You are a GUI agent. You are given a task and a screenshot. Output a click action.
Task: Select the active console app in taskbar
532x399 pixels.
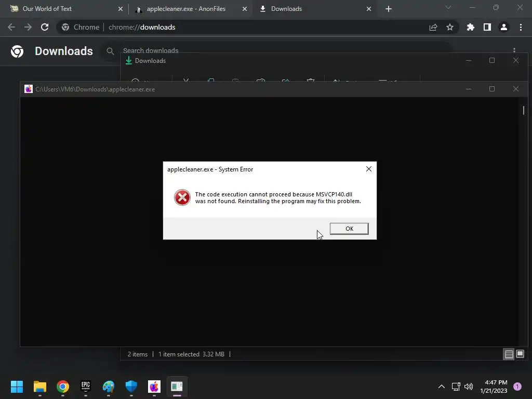tap(177, 387)
